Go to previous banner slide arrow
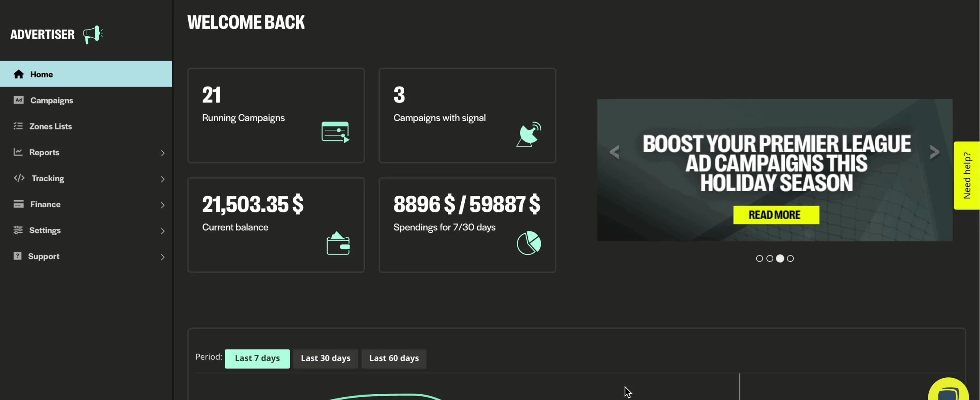This screenshot has height=400, width=980. 614,152
